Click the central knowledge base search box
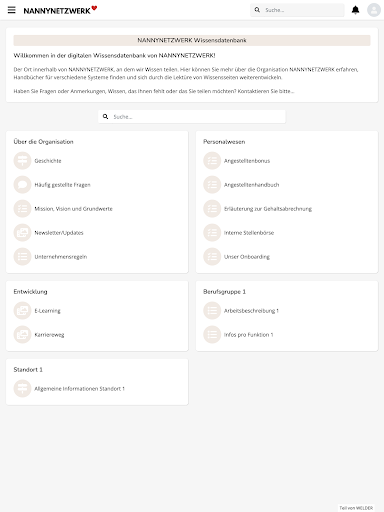This screenshot has width=384, height=512. 192,117
